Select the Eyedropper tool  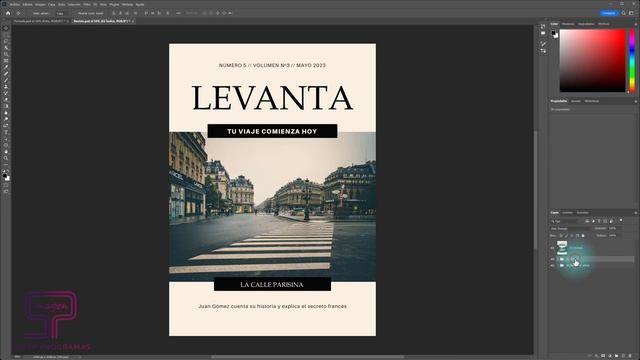pyautogui.click(x=6, y=67)
